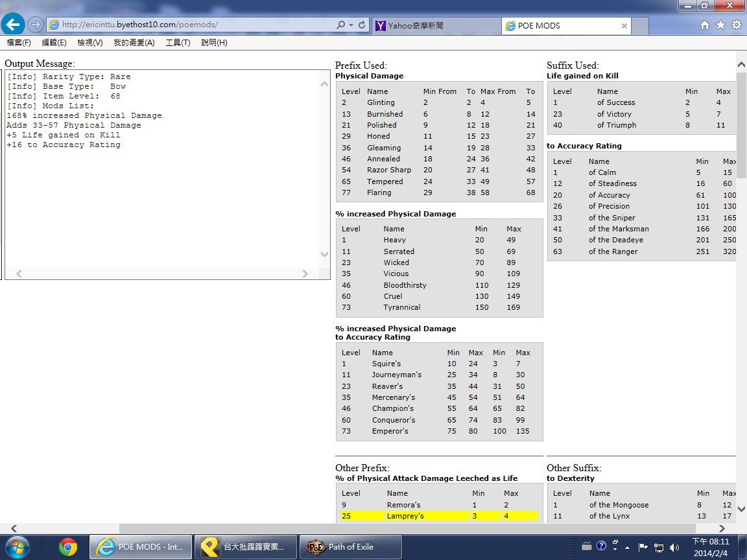Click the browser forward arrow button
Screen dimensions: 747x560
36,25
